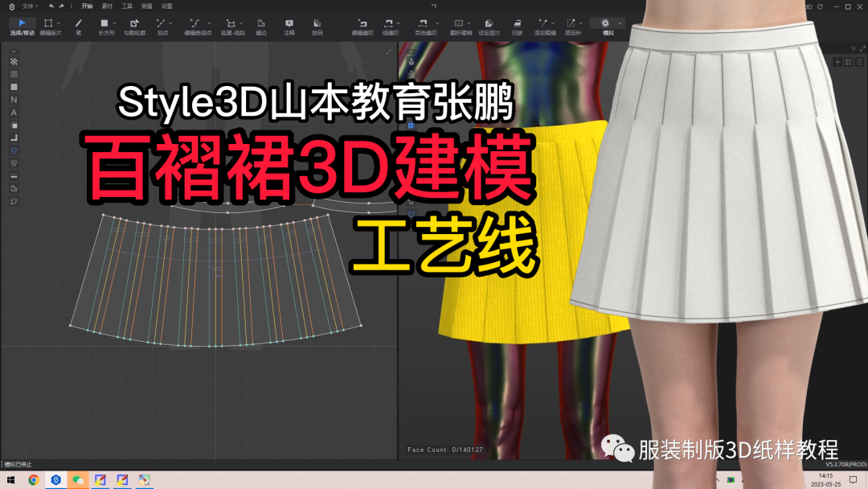
Task: Click the plus add icon in right panel
Action: click(837, 62)
